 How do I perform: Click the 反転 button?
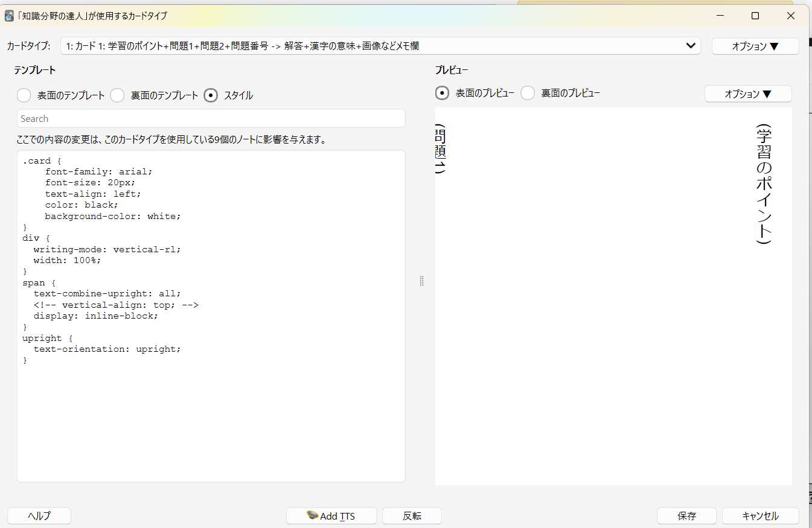pyautogui.click(x=412, y=516)
